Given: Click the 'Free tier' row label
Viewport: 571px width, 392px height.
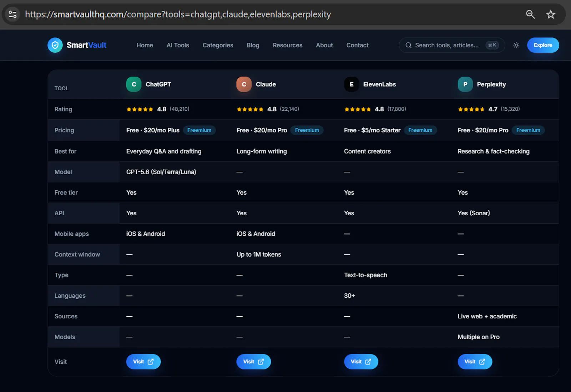Looking at the screenshot, I should point(66,193).
